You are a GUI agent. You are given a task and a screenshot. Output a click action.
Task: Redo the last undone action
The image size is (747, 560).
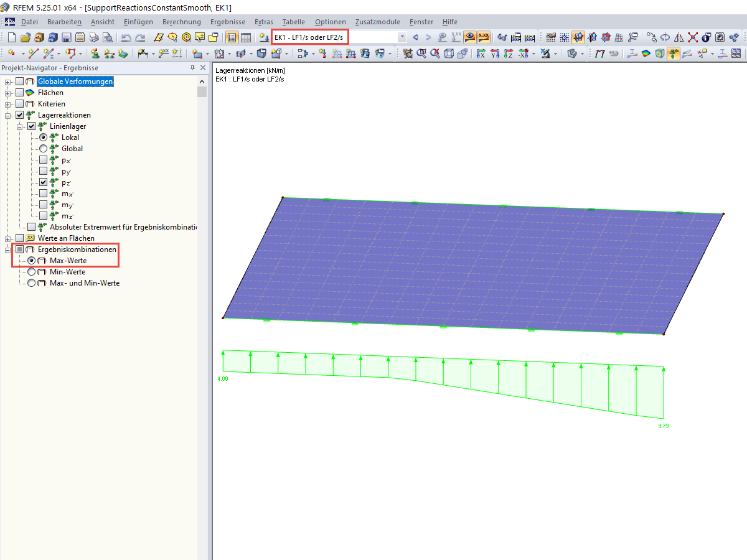141,37
